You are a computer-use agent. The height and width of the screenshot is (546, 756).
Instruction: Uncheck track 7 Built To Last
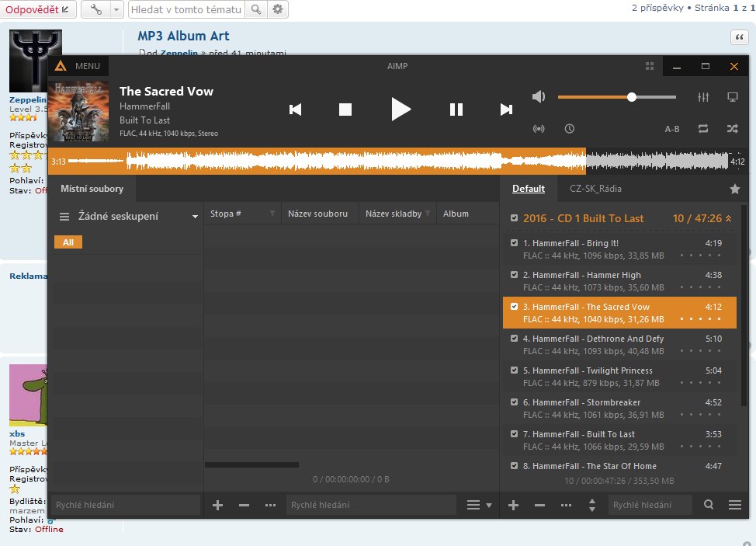coord(514,434)
